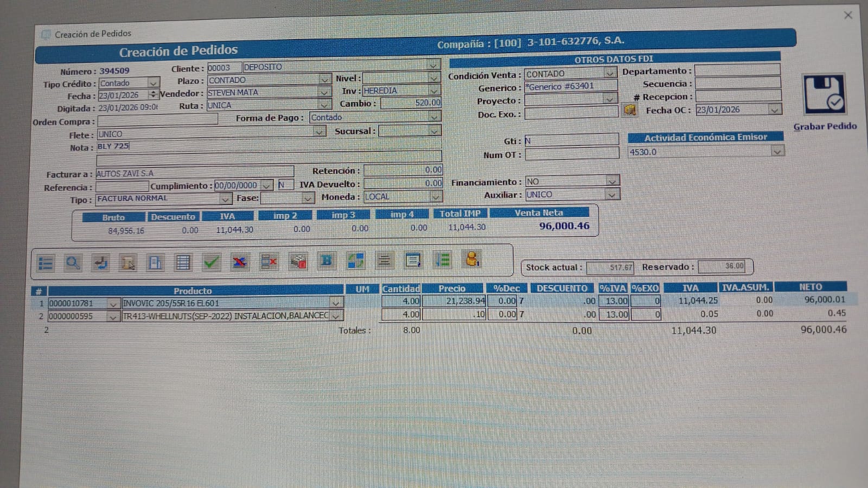
Task: Click Grabar Pedido to save the order
Action: pos(825,126)
